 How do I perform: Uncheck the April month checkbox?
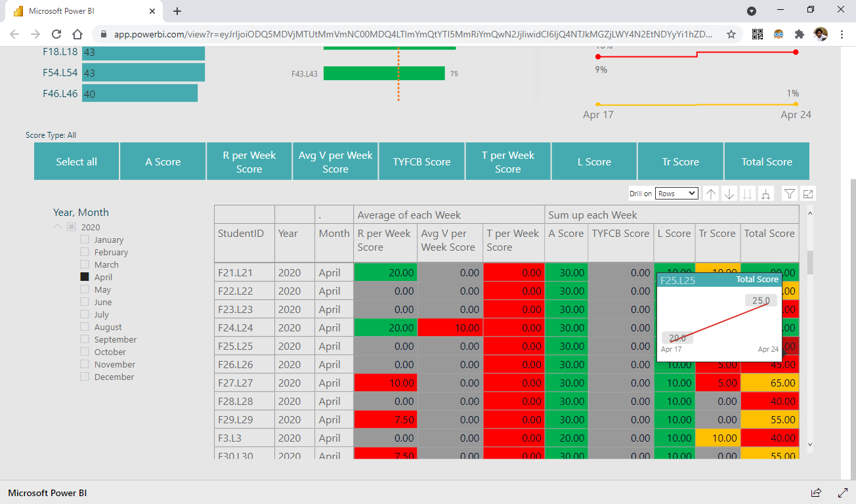[x=83, y=277]
